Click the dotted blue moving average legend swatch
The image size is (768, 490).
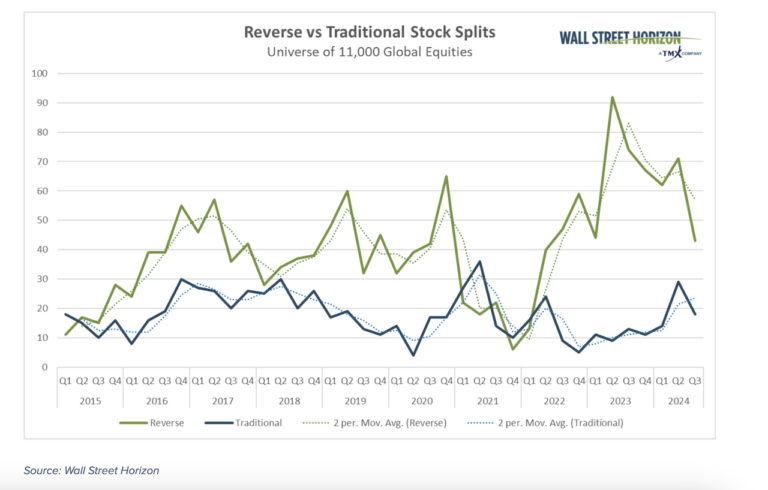tap(480, 423)
